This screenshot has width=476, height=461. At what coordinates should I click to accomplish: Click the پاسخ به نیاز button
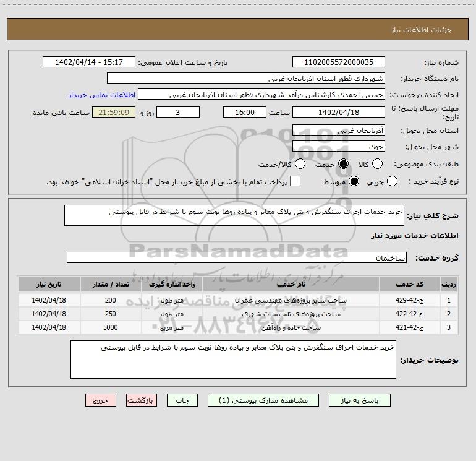[360, 400]
